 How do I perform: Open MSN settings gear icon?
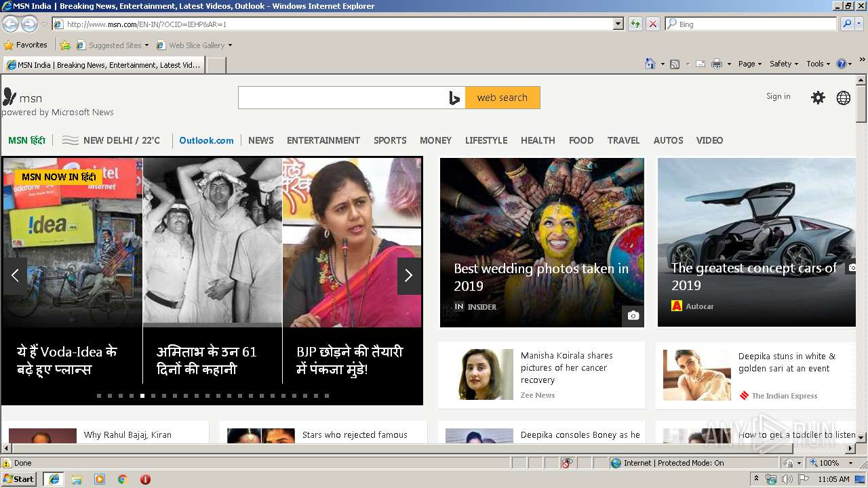(x=818, y=98)
